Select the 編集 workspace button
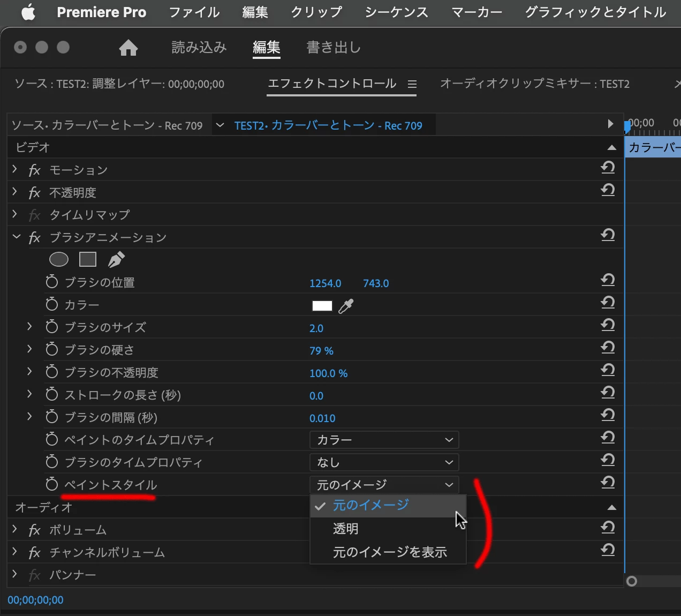This screenshot has height=616, width=681. tap(267, 48)
